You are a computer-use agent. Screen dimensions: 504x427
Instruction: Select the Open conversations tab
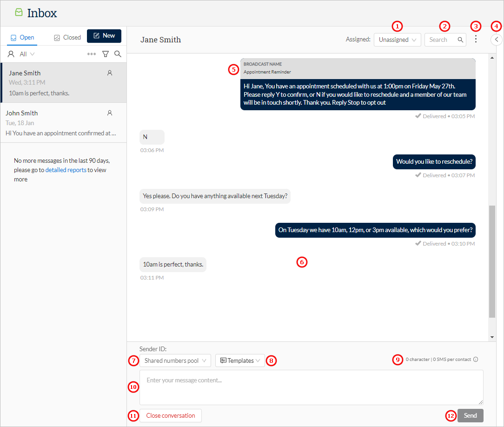(x=22, y=37)
